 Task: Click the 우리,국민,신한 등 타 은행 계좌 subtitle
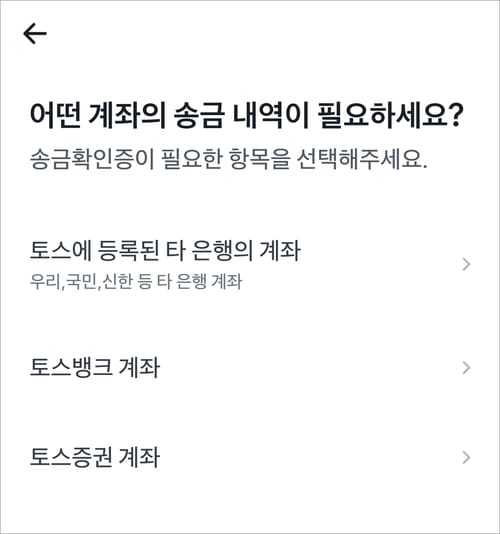pyautogui.click(x=136, y=282)
